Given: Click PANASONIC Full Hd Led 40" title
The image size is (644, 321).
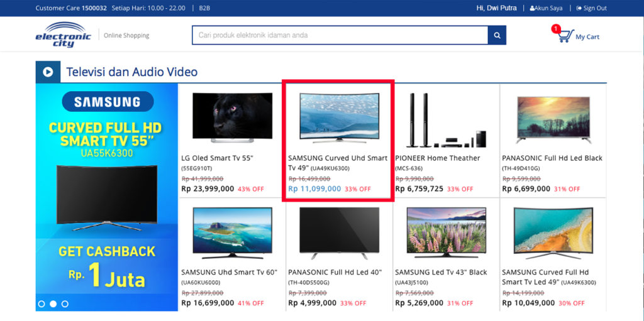Looking at the screenshot, I should [x=335, y=272].
